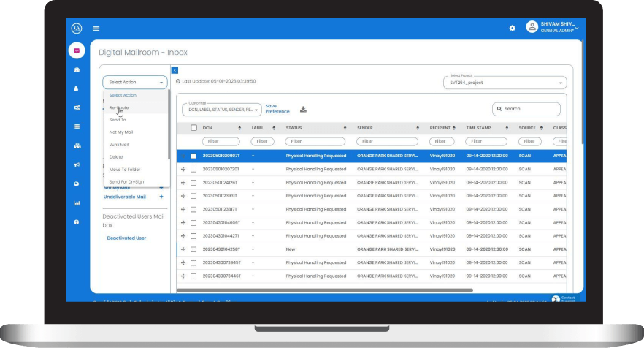Viewport: 644px width, 348px height.
Task: Click the settings gear icon in header
Action: point(512,28)
